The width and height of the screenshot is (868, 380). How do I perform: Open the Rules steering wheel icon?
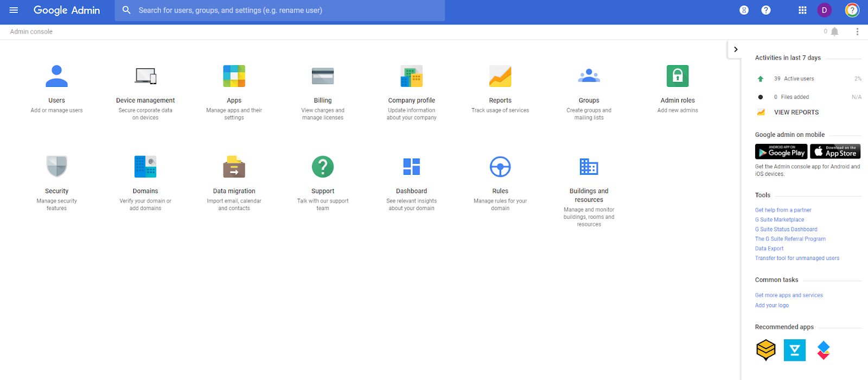point(500,167)
